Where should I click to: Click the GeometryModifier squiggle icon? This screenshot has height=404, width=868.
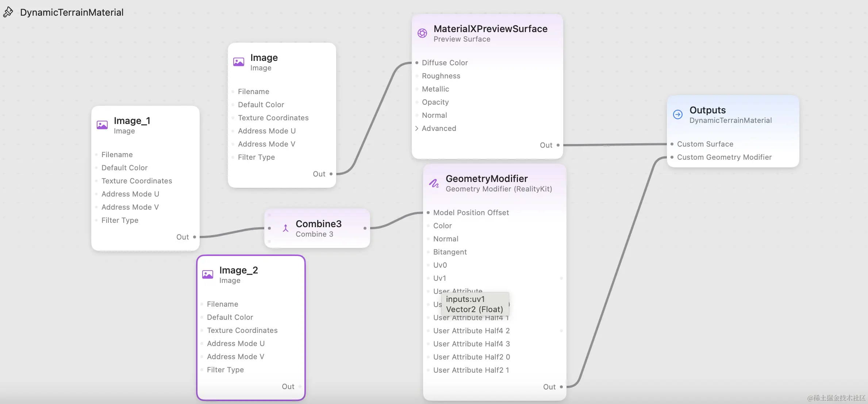click(434, 183)
